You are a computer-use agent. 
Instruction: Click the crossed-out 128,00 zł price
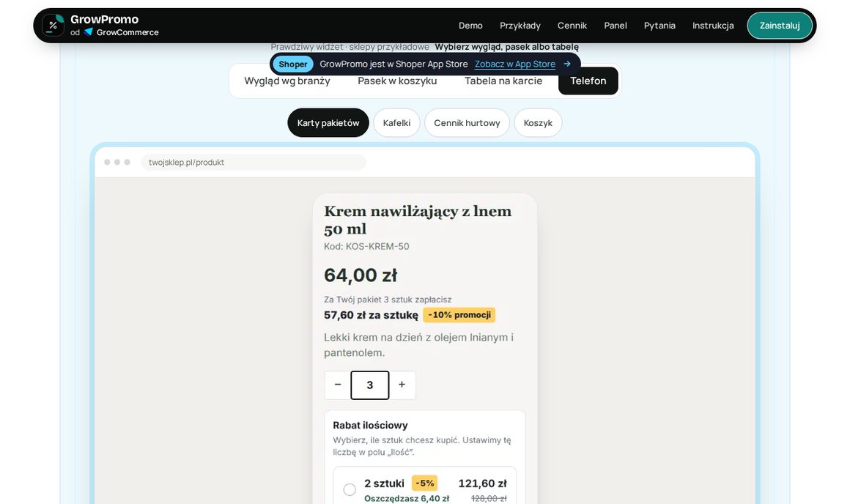pos(489,499)
